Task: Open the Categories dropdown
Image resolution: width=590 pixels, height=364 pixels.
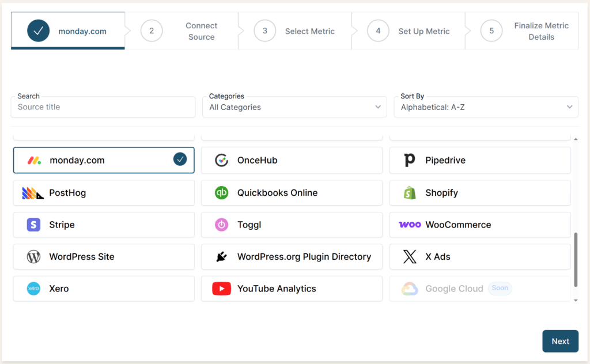Action: pos(294,107)
